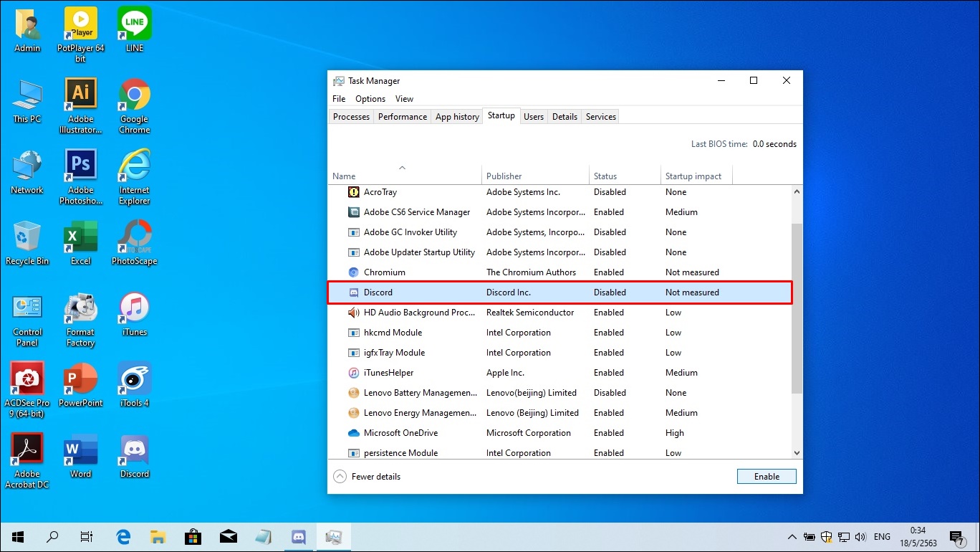Click the Windows Start button
This screenshot has height=552, width=980.
click(18, 537)
